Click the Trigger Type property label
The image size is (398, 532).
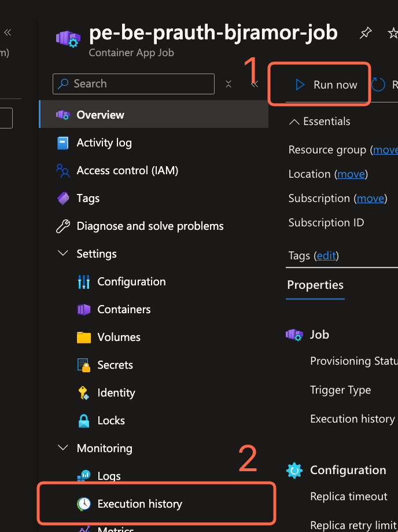click(x=340, y=390)
